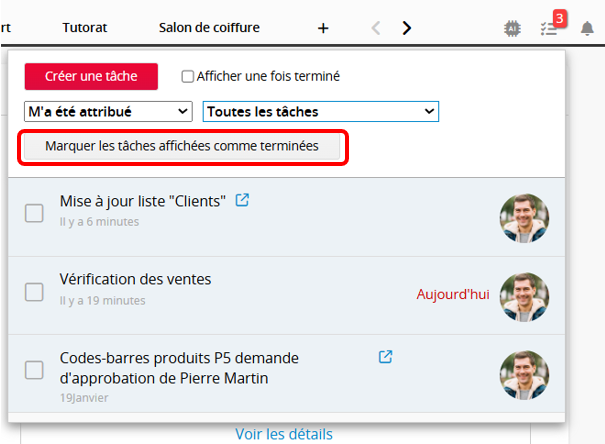Click the AI chip icon
Viewport: 605px width, 444px height.
pos(512,28)
